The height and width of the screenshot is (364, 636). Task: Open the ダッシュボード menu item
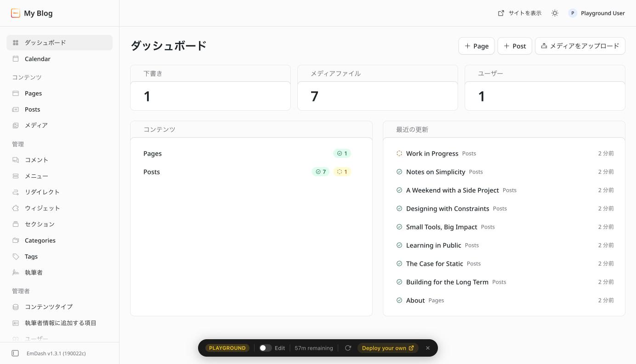pyautogui.click(x=60, y=43)
